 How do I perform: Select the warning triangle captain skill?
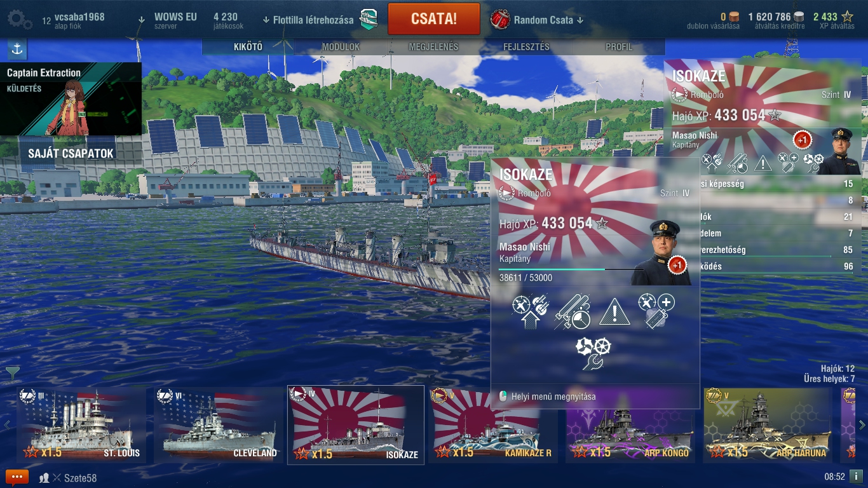point(614,312)
